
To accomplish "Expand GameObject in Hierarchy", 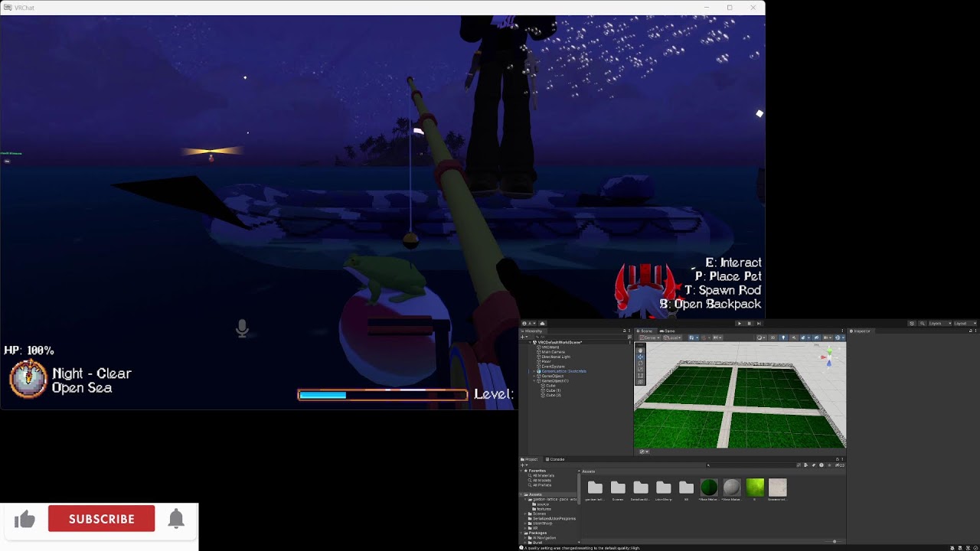I will [x=534, y=376].
